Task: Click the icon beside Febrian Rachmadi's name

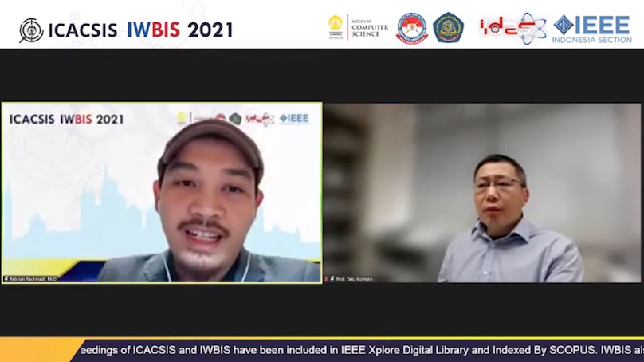Action: (6, 279)
